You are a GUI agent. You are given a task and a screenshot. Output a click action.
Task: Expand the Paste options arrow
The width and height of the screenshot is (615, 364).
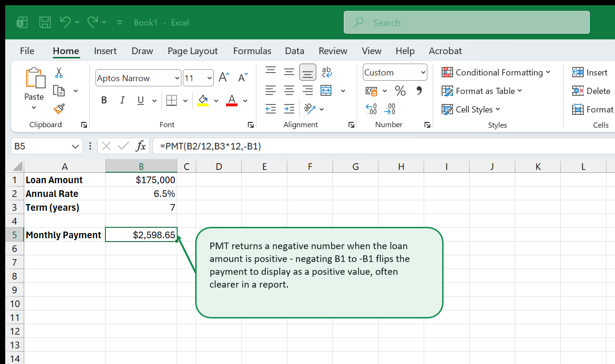point(34,108)
